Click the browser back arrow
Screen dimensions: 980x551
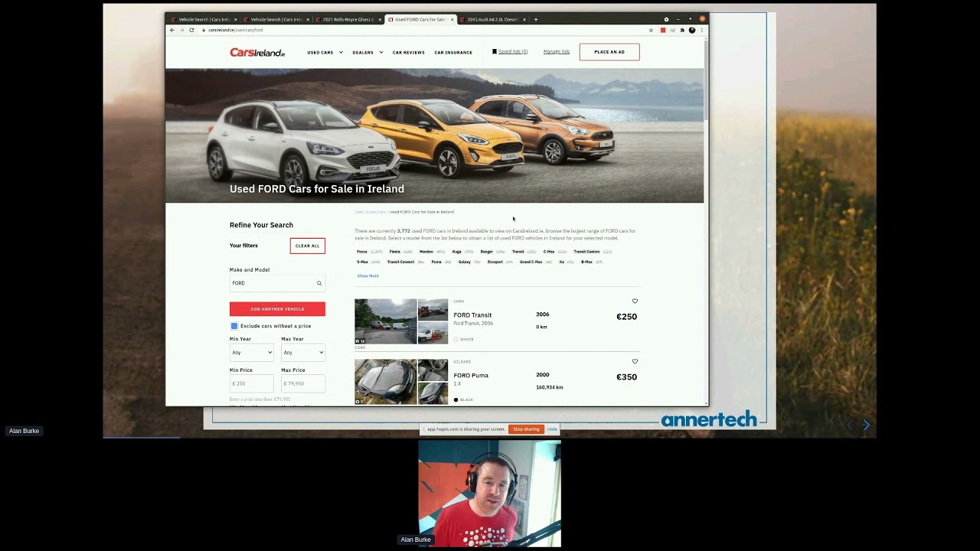tap(172, 30)
